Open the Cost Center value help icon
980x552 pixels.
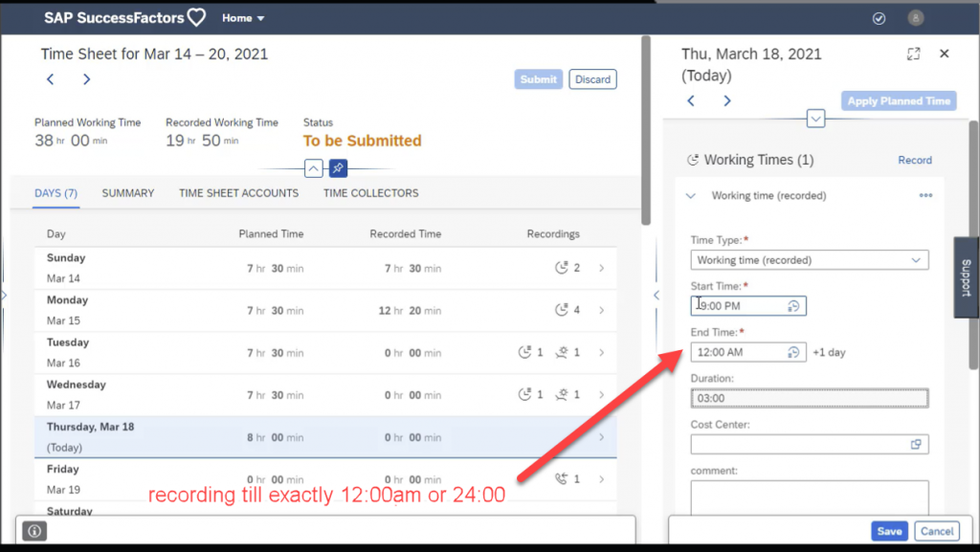point(916,445)
